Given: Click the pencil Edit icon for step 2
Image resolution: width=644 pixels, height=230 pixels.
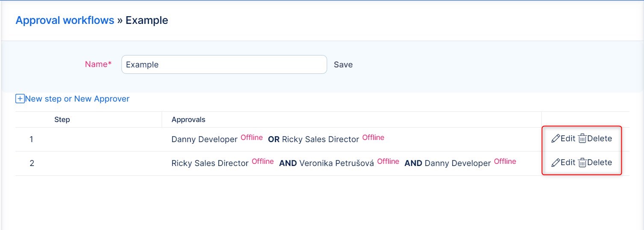Looking at the screenshot, I should coord(555,163).
